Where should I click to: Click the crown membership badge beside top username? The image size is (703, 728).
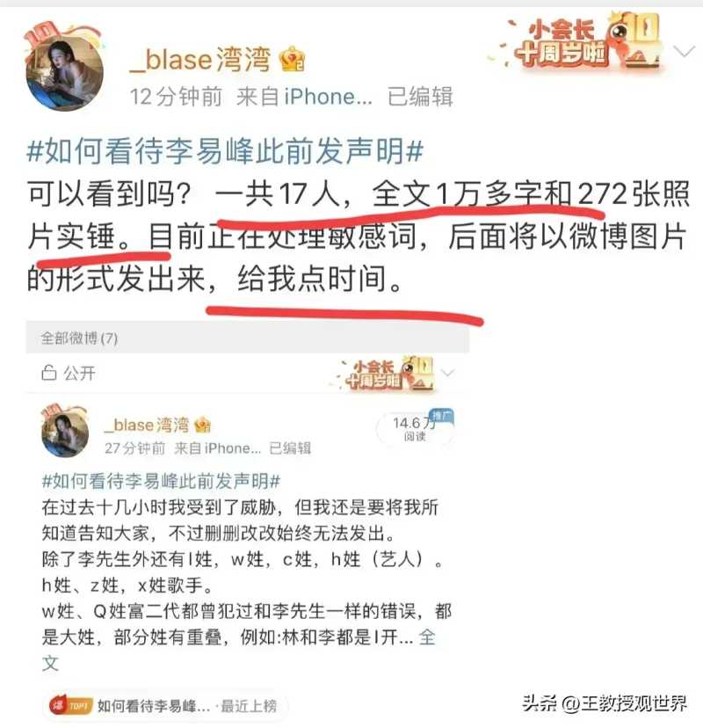[293, 59]
